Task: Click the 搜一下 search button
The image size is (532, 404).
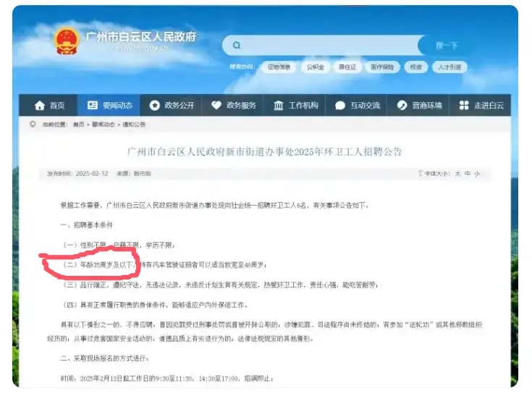Action: [x=447, y=46]
